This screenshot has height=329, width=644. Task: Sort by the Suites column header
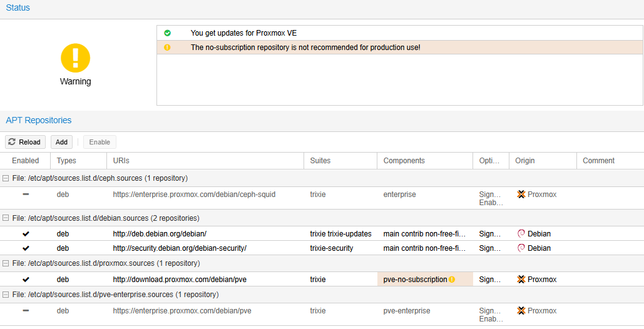(x=340, y=161)
